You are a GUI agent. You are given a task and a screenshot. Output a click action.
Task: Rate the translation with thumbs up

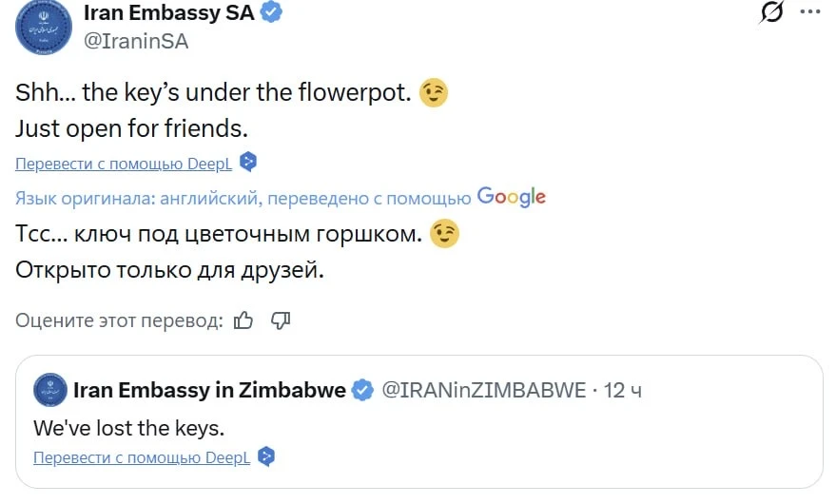(243, 320)
